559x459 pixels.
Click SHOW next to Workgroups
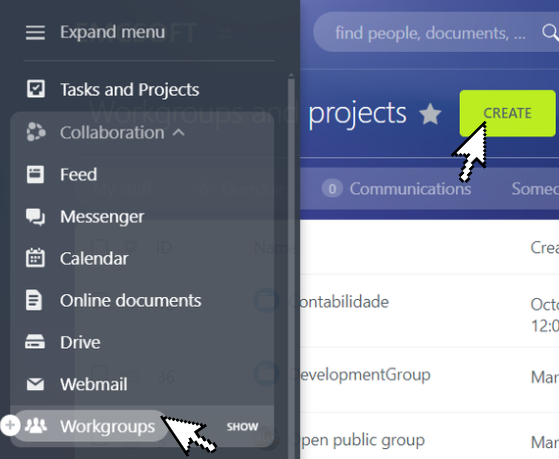click(x=242, y=427)
